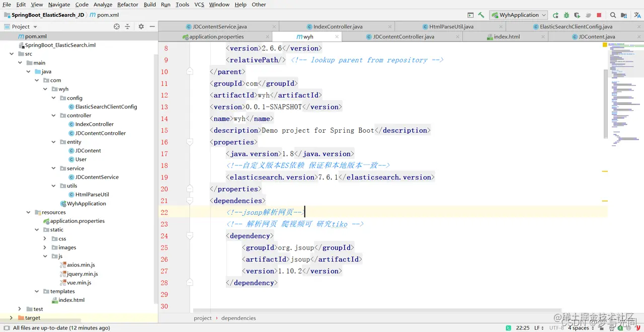Viewport: 644px width, 332px height.
Task: Open Project panel settings gear
Action: coord(141,27)
